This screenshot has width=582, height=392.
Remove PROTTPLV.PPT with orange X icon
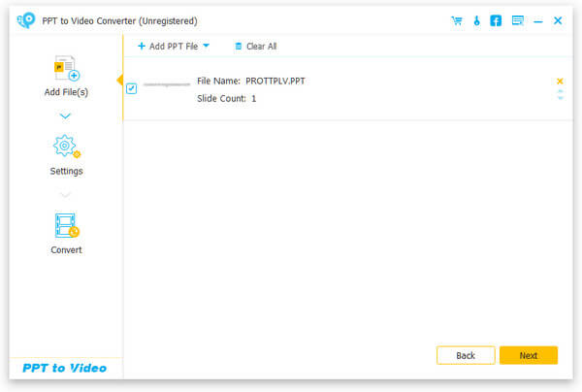(560, 81)
